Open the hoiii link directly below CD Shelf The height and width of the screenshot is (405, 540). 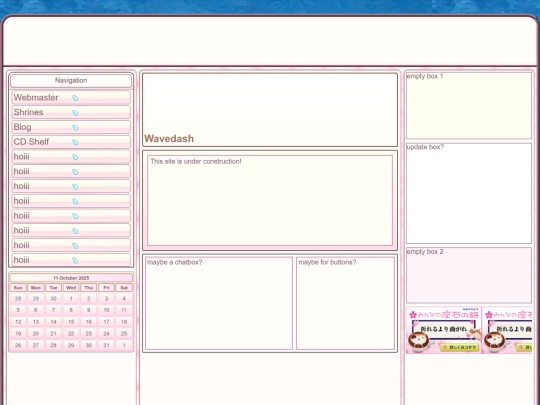tap(71, 157)
